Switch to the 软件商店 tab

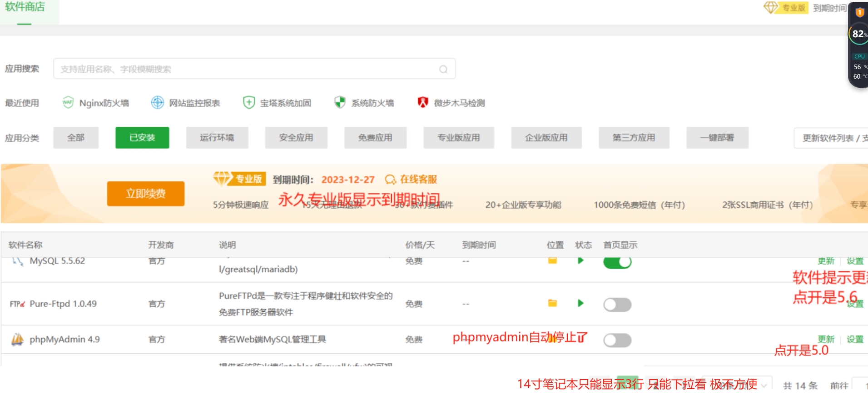(25, 7)
